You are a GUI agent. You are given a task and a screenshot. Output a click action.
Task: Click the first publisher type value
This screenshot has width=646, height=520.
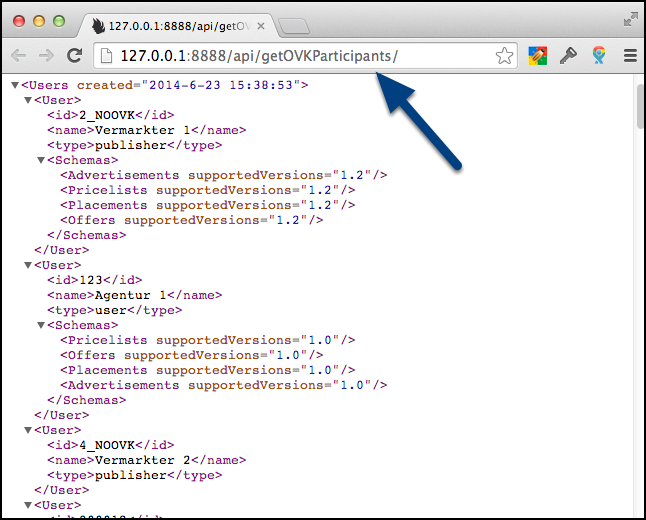tap(131, 145)
